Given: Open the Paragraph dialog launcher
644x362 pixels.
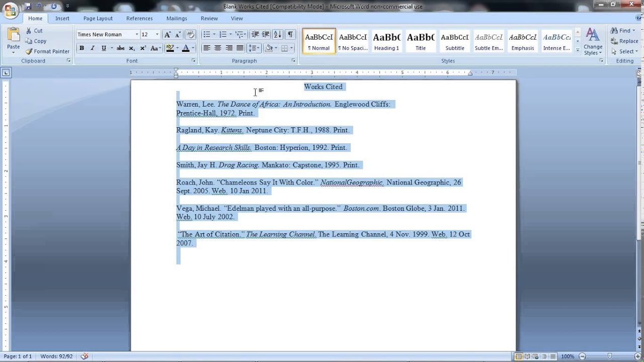Looking at the screenshot, I should point(293,61).
